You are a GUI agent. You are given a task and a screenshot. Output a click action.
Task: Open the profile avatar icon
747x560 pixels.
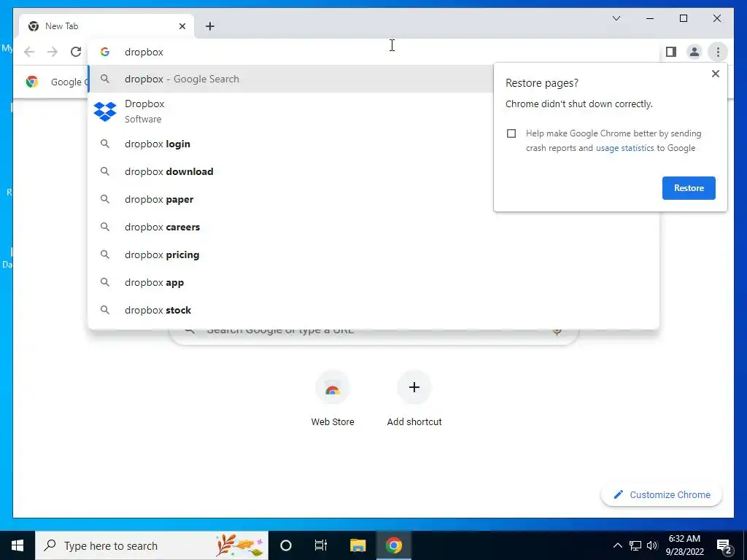(694, 52)
